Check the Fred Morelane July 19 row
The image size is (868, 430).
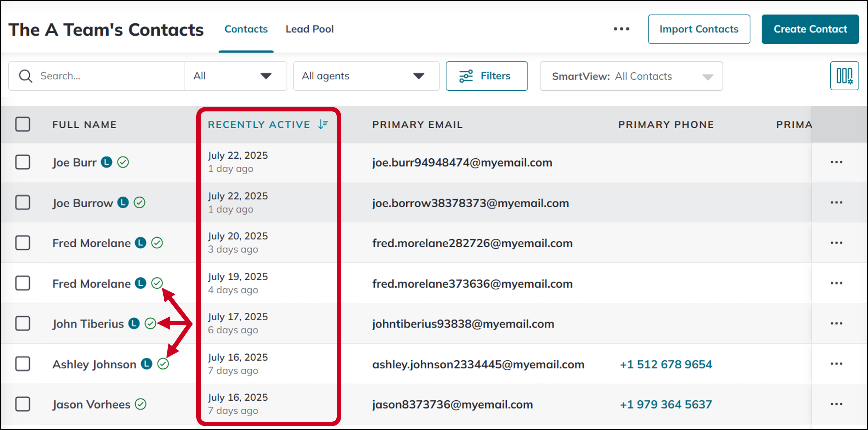[x=23, y=283]
